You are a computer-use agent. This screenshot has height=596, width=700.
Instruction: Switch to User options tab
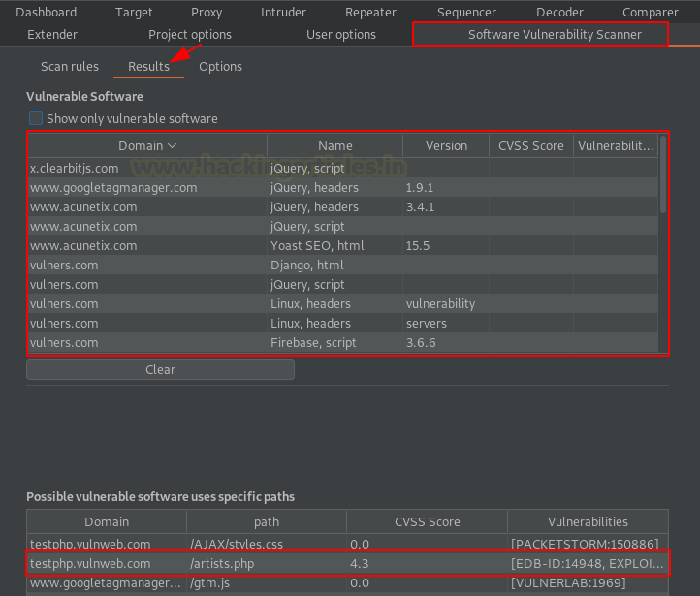[x=341, y=34]
